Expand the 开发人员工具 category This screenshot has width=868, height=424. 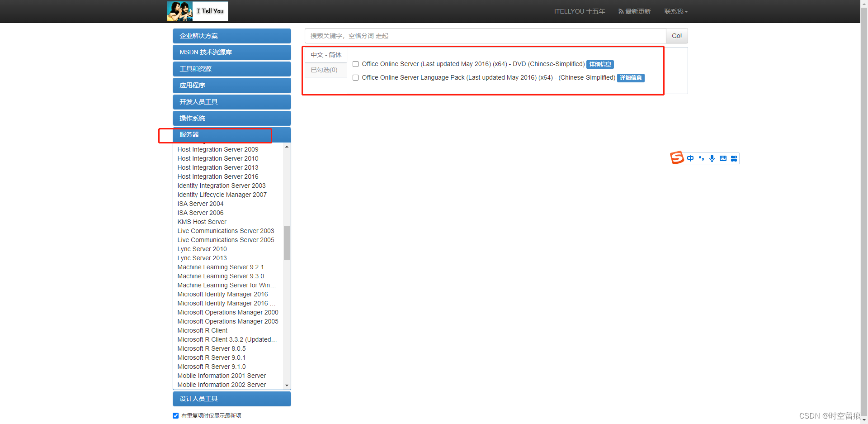click(x=231, y=102)
